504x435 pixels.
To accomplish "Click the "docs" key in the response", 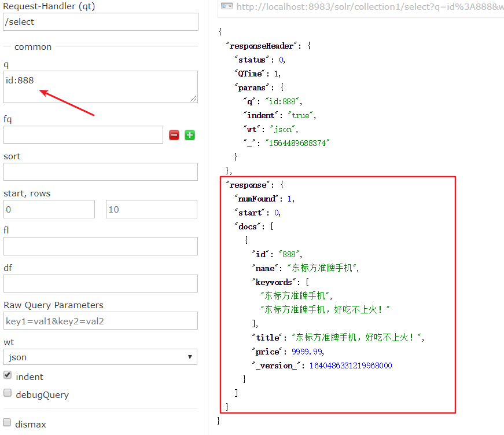I will 248,226.
